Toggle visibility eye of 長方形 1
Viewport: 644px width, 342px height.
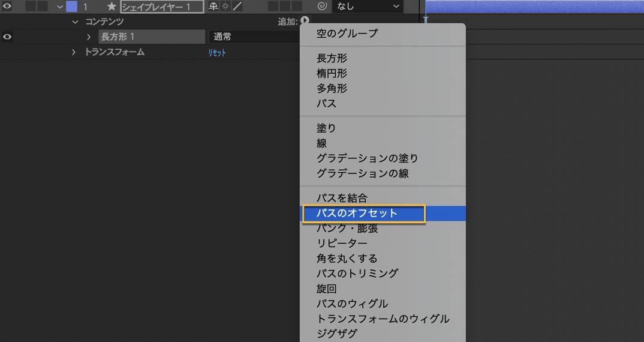(x=7, y=37)
